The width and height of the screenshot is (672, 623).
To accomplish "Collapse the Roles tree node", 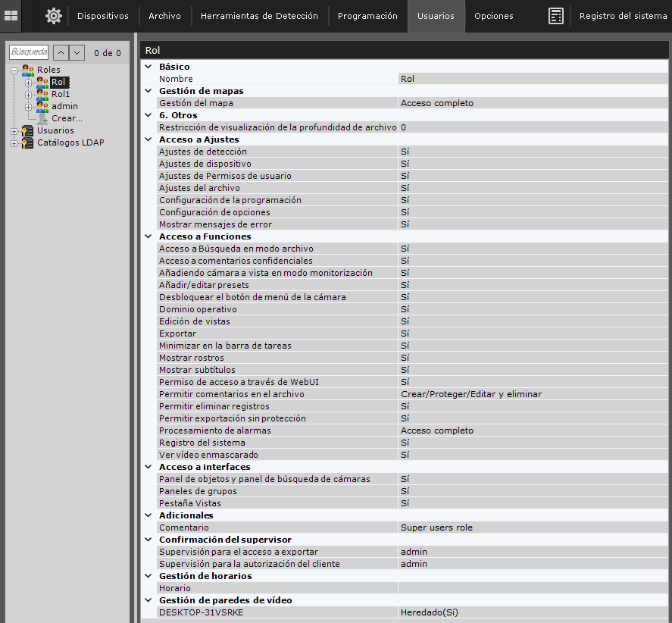I will [14, 70].
